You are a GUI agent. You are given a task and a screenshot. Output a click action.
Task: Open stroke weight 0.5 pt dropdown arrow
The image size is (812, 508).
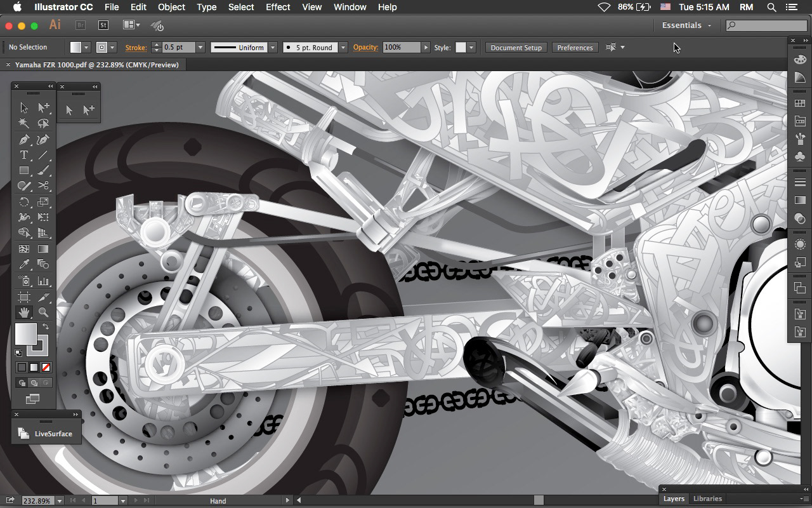click(x=200, y=48)
